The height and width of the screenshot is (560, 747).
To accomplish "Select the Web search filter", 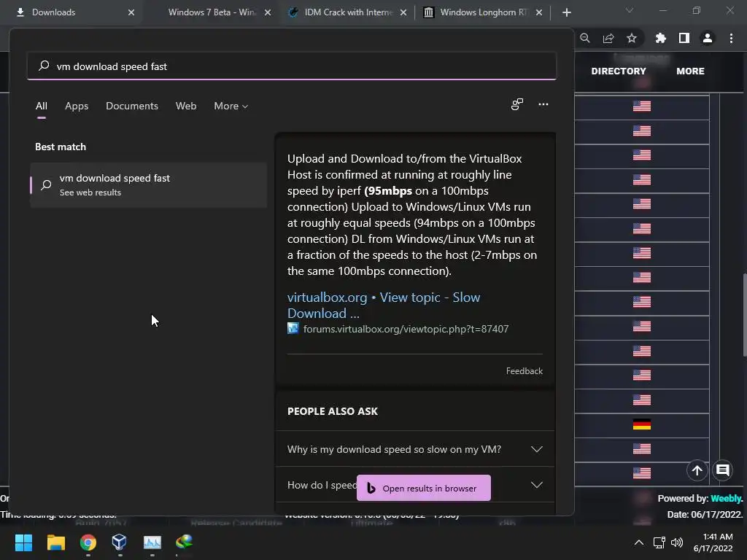I will click(x=186, y=106).
